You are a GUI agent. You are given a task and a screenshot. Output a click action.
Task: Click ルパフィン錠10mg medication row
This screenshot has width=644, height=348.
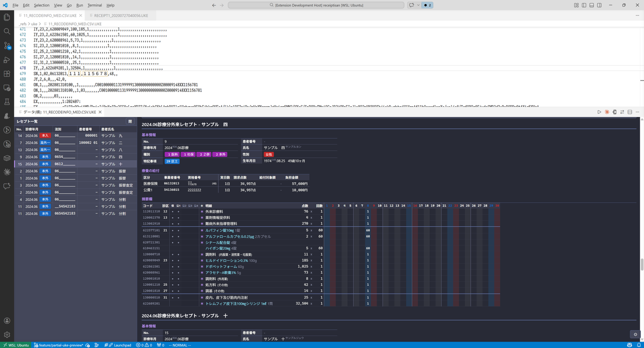click(321, 230)
